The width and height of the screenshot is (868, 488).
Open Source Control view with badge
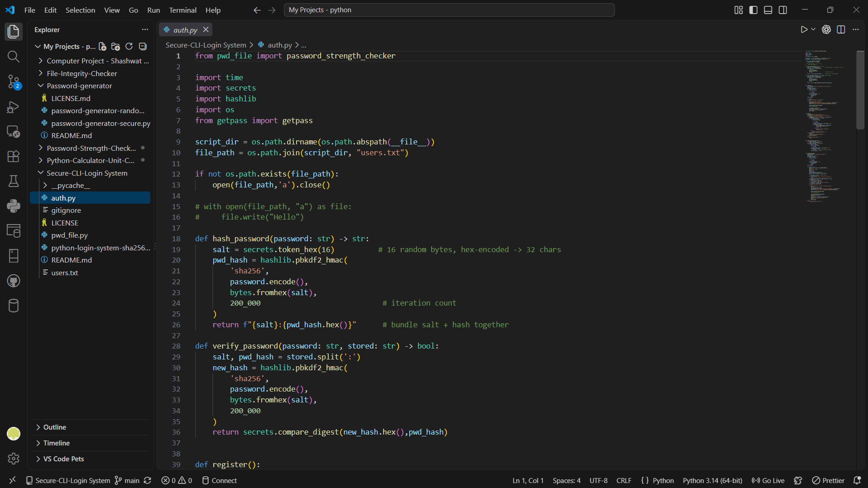coord(14,82)
